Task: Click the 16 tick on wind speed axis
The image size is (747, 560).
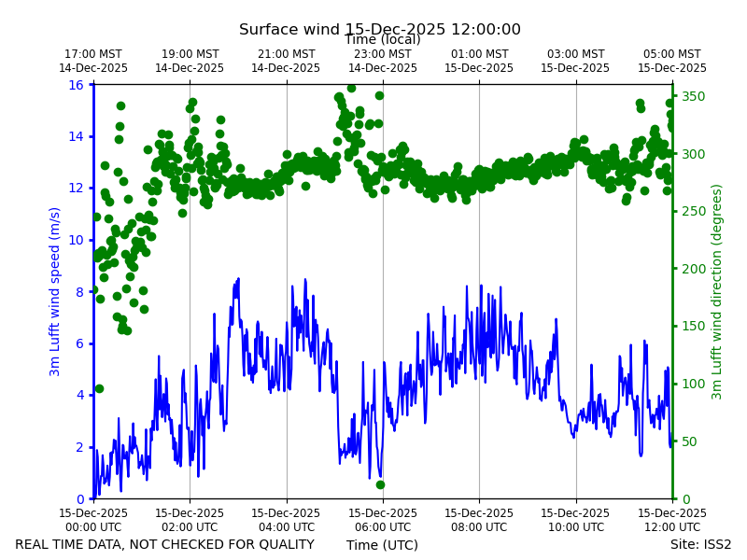Action: [x=77, y=85]
